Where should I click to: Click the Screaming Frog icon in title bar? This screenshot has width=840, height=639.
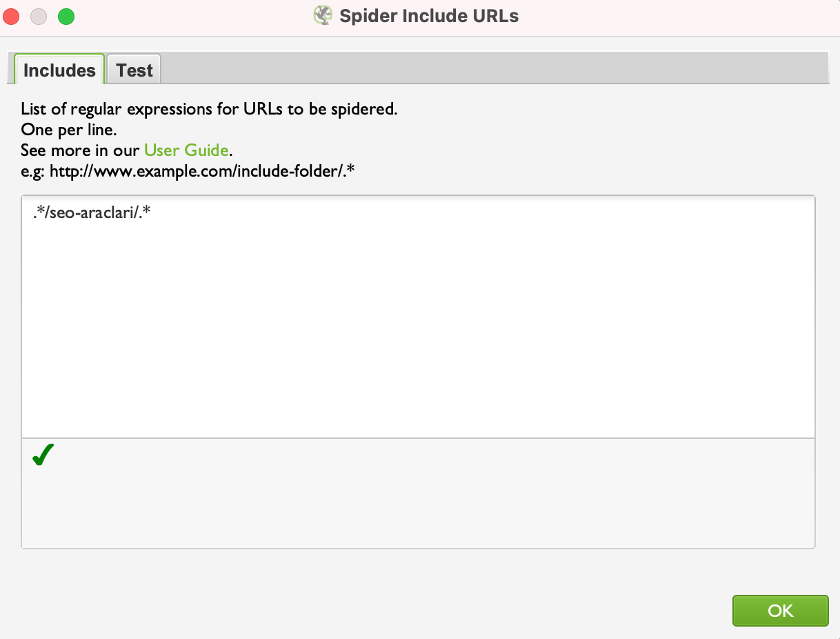point(323,16)
